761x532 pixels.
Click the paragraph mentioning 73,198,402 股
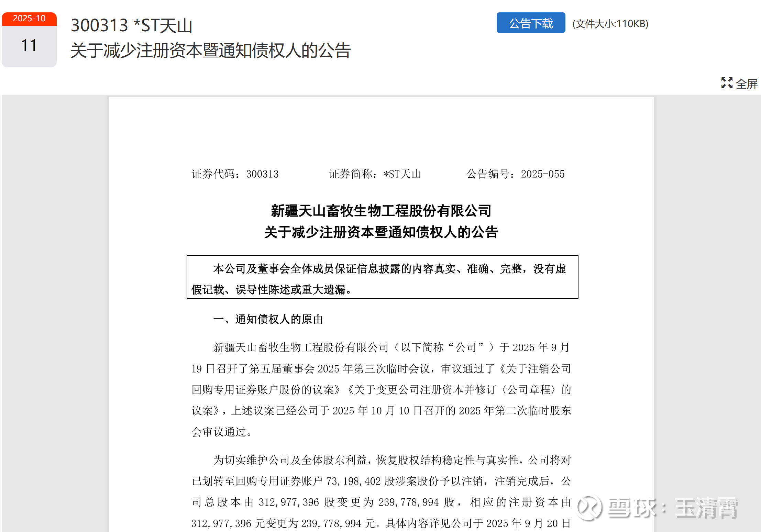click(x=381, y=491)
